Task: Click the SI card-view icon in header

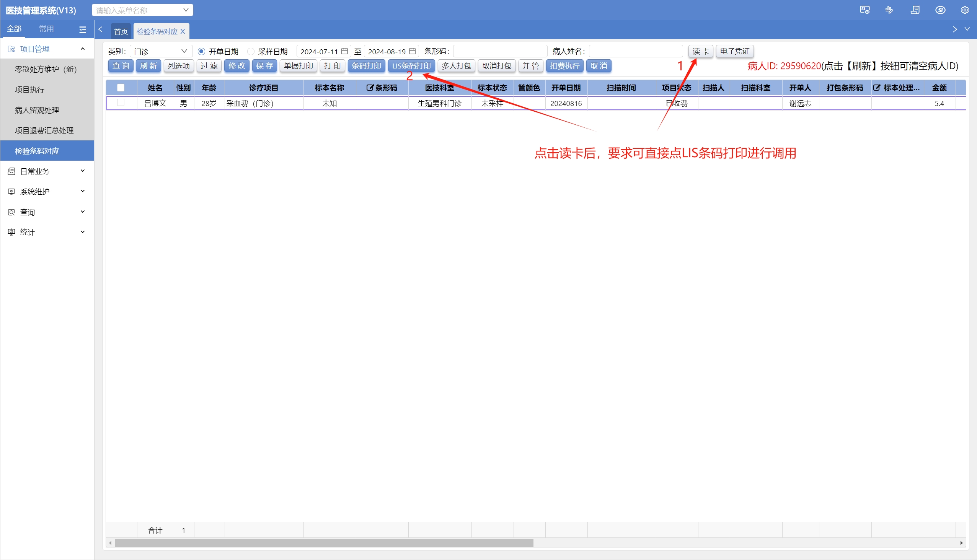Action: 864,10
